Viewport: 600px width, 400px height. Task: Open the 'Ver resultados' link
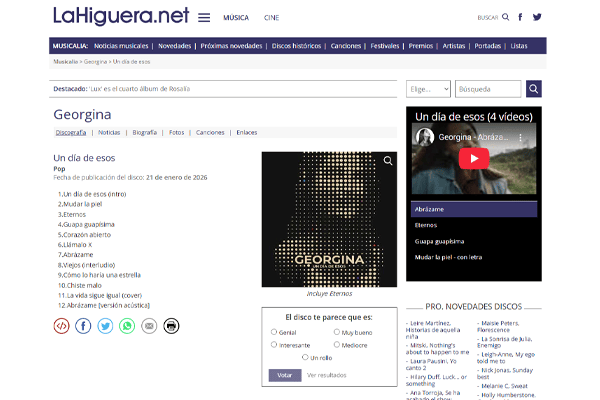pyautogui.click(x=327, y=375)
